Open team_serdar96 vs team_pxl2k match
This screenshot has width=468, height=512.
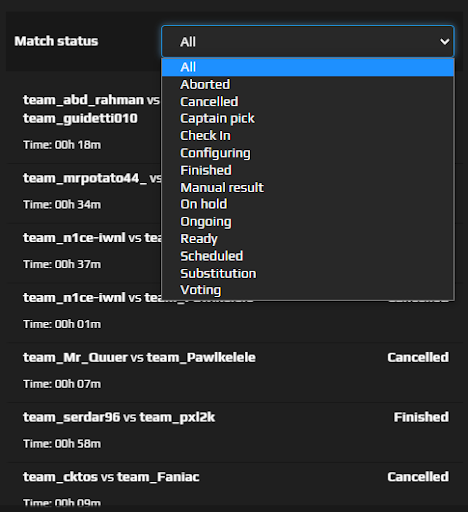click(235, 432)
